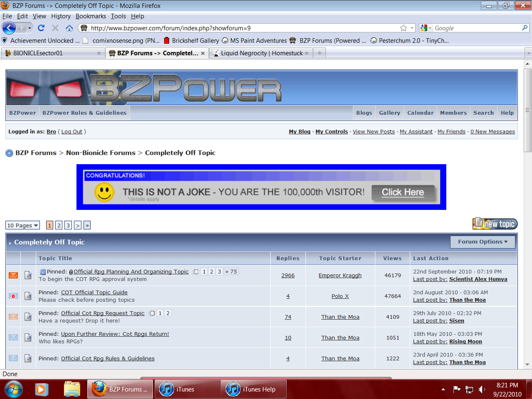The width and height of the screenshot is (532, 399).
Task: Open the Gallery navigation link
Action: coord(389,113)
